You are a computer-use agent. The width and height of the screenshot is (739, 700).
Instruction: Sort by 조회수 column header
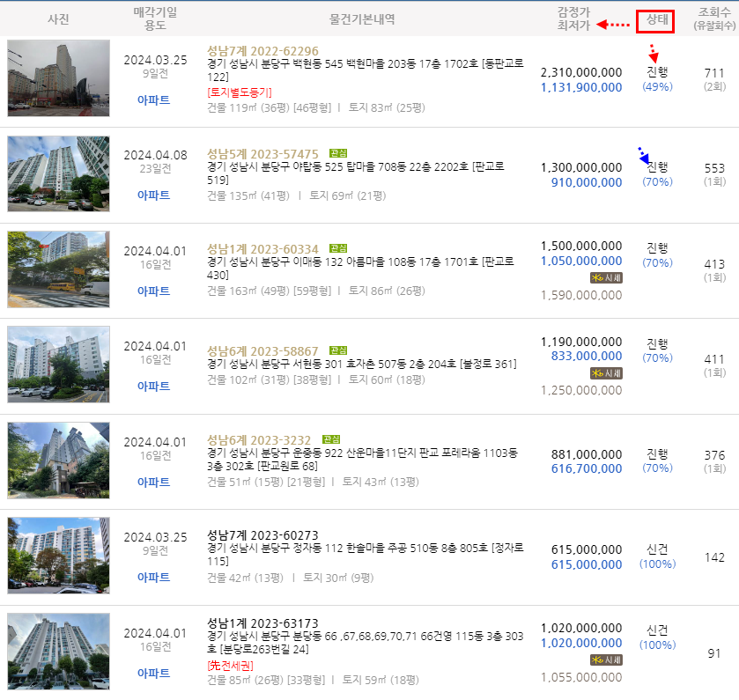click(714, 18)
